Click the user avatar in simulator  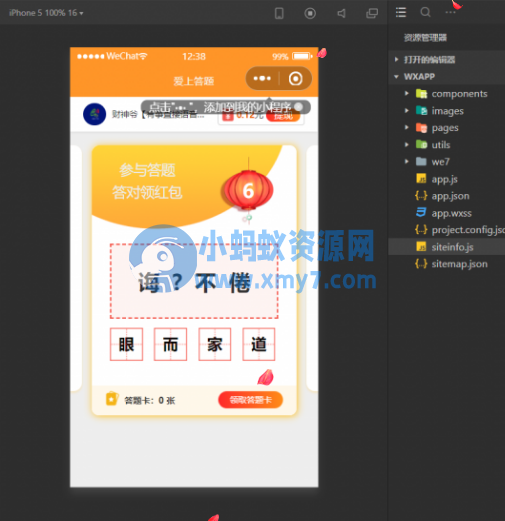pyautogui.click(x=95, y=114)
